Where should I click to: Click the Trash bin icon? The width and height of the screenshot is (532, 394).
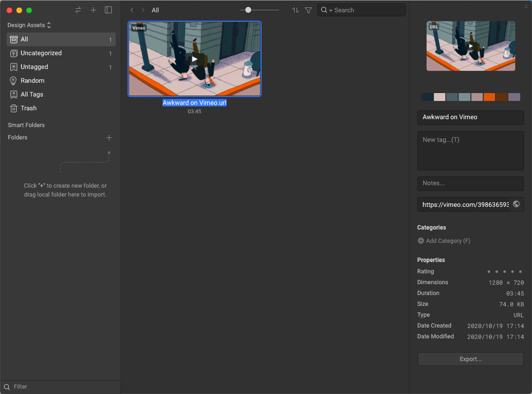(14, 108)
